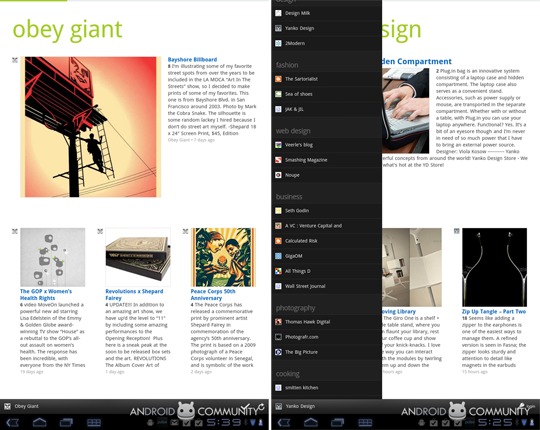Open the Hidden Compartment article headline
540x430 pixels.
pyautogui.click(x=417, y=62)
